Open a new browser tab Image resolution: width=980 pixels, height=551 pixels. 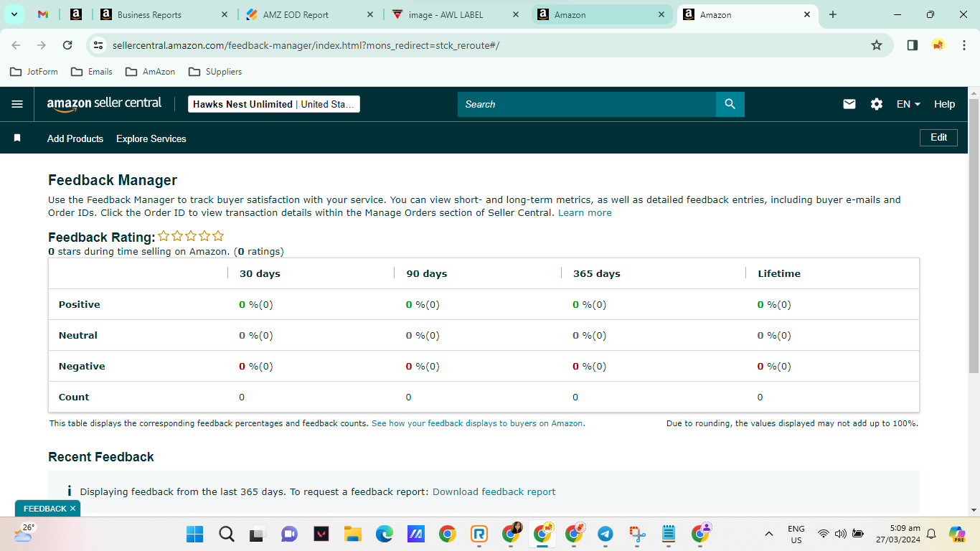click(x=833, y=14)
